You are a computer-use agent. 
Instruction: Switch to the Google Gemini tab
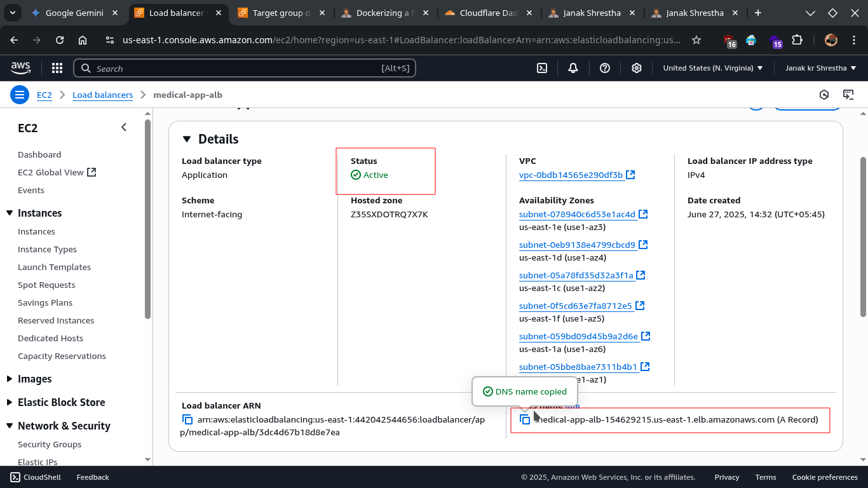[x=74, y=13]
